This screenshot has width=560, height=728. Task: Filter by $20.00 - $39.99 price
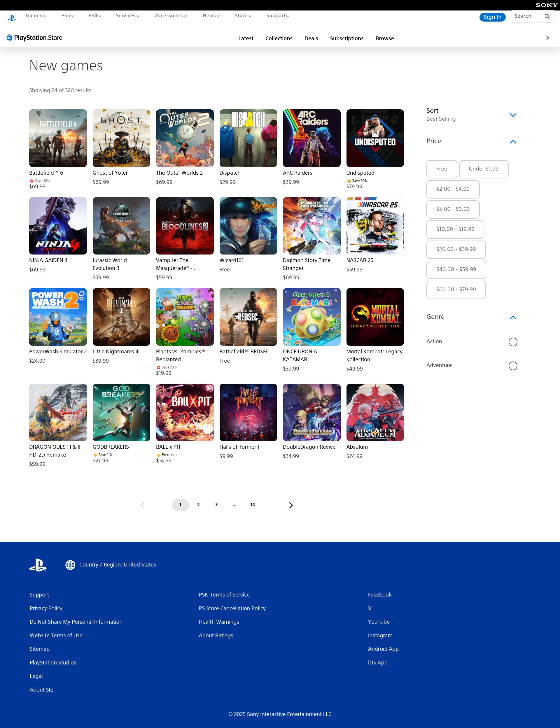coord(456,250)
